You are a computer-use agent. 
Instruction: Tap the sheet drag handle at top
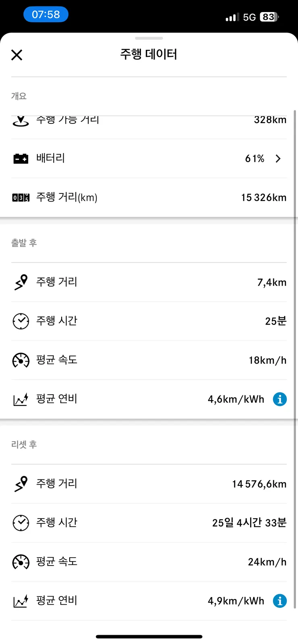click(149, 38)
